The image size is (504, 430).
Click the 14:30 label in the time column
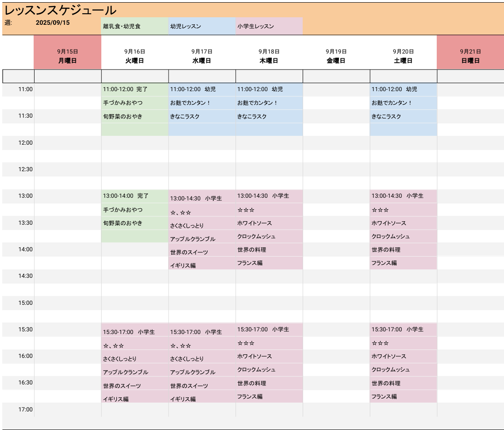pyautogui.click(x=25, y=276)
